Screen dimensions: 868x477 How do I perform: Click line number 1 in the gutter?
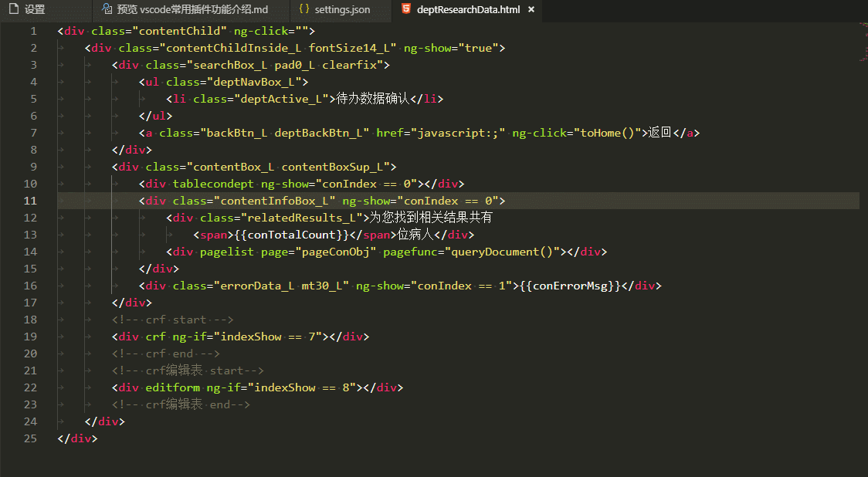click(34, 31)
